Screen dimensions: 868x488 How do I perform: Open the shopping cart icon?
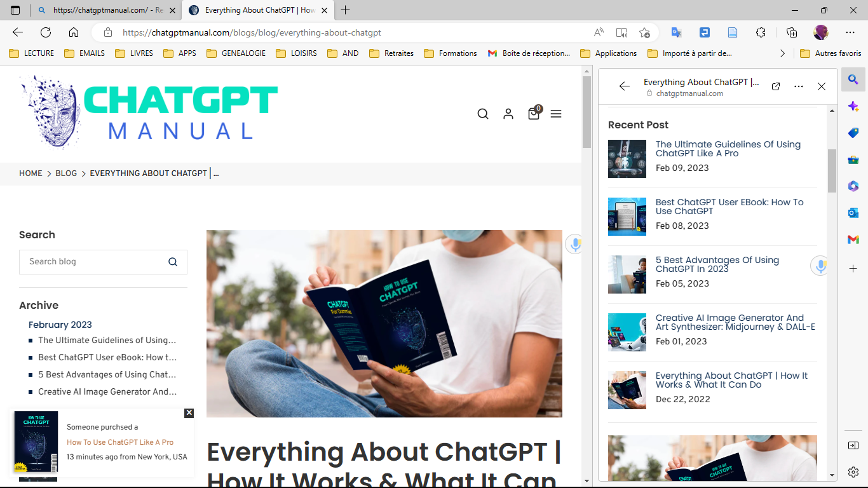[534, 113]
